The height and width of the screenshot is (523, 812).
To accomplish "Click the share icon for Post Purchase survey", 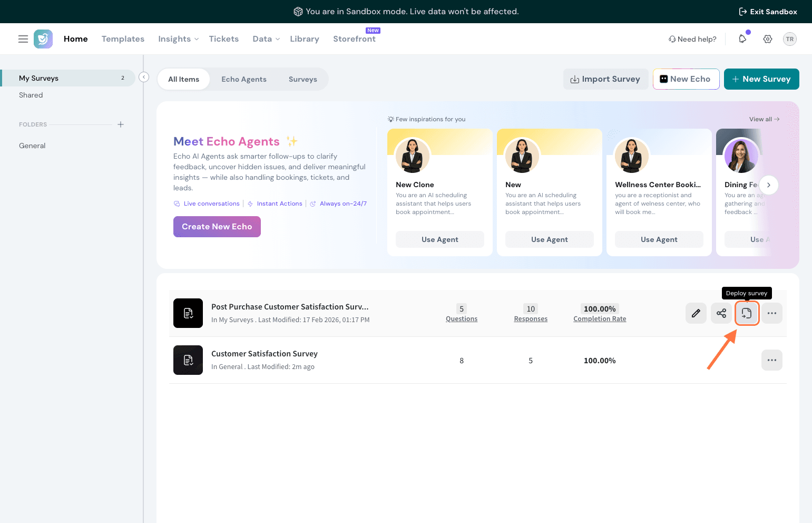I will 721,313.
